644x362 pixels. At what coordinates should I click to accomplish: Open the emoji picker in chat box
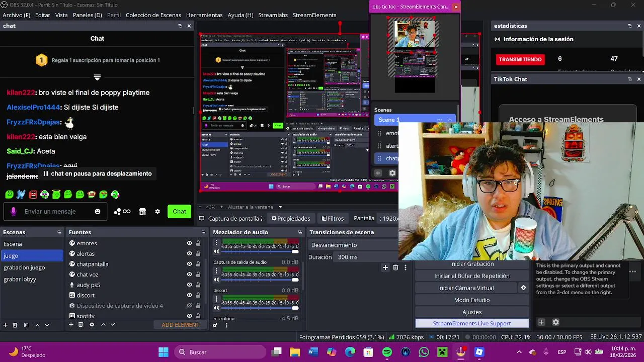(98, 212)
